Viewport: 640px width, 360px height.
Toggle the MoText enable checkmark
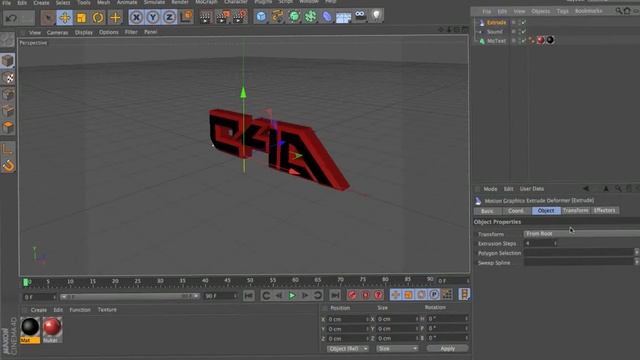[x=524, y=41]
